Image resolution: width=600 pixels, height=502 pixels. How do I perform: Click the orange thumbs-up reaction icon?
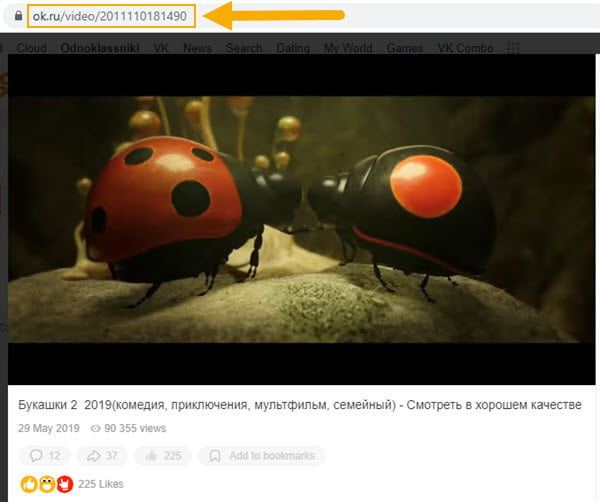29,484
